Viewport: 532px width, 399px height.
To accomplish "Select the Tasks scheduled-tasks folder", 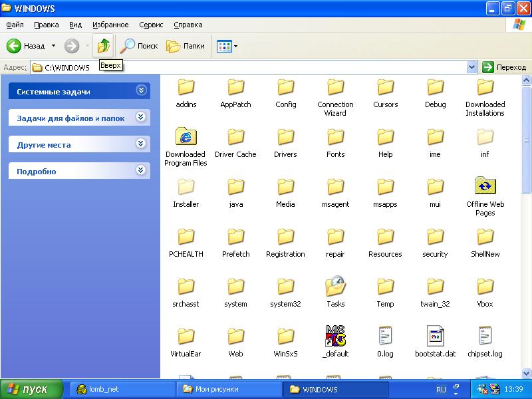I will 335,292.
